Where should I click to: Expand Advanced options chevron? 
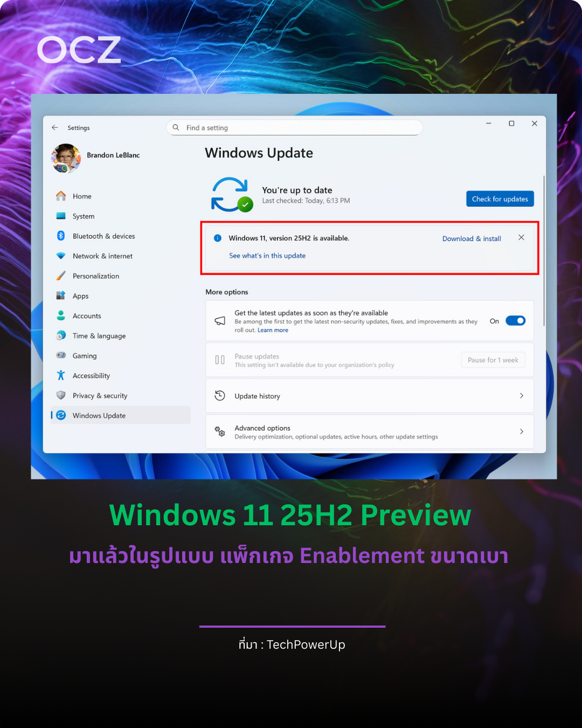coord(521,431)
